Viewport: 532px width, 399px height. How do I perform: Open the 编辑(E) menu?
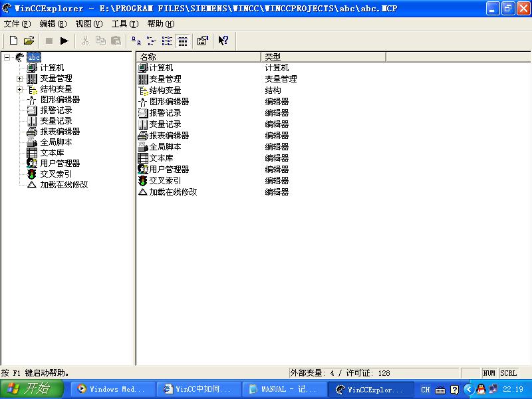53,24
